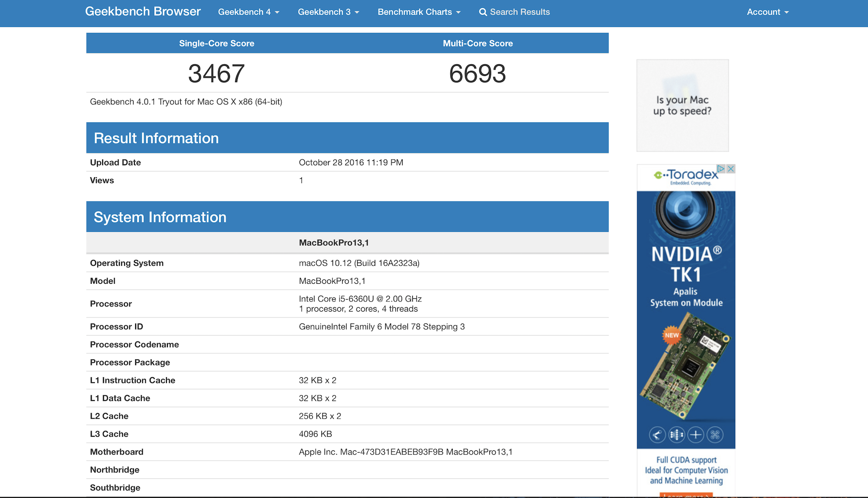The width and height of the screenshot is (868, 498).
Task: Click the orange NEW badge in ad
Action: [x=672, y=335]
